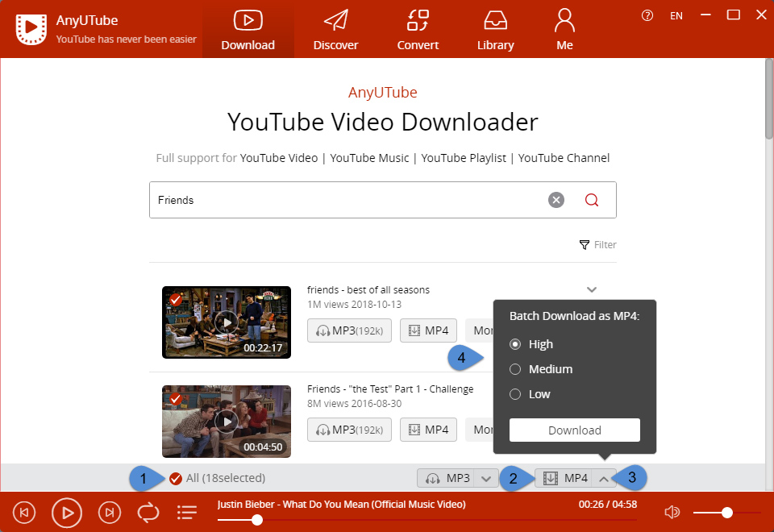This screenshot has height=532, width=774.
Task: Open the playlist queue icon
Action: click(x=186, y=513)
